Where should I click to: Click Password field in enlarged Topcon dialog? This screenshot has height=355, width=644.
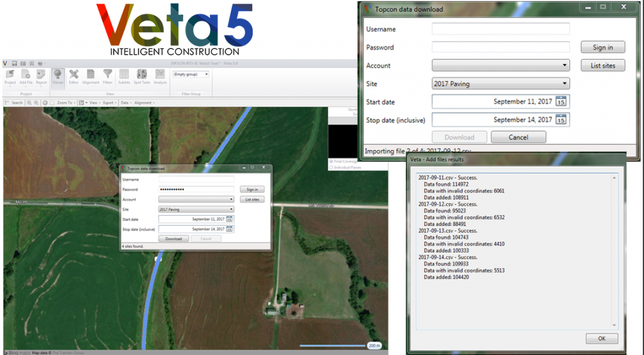pos(501,47)
